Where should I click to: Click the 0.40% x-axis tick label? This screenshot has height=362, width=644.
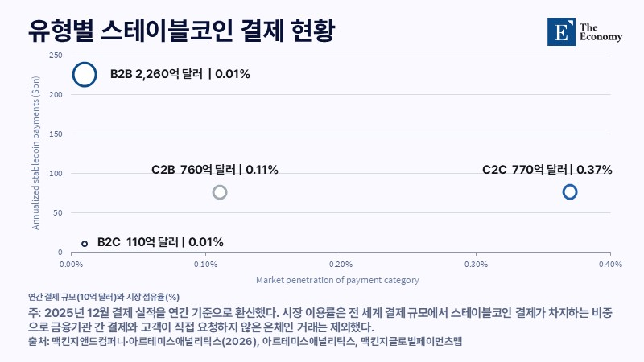[610, 265]
